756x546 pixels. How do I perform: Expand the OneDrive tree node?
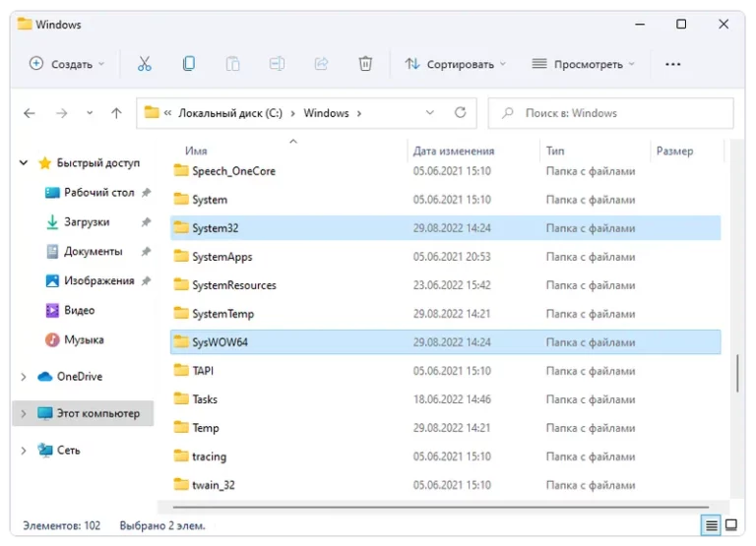click(x=24, y=377)
